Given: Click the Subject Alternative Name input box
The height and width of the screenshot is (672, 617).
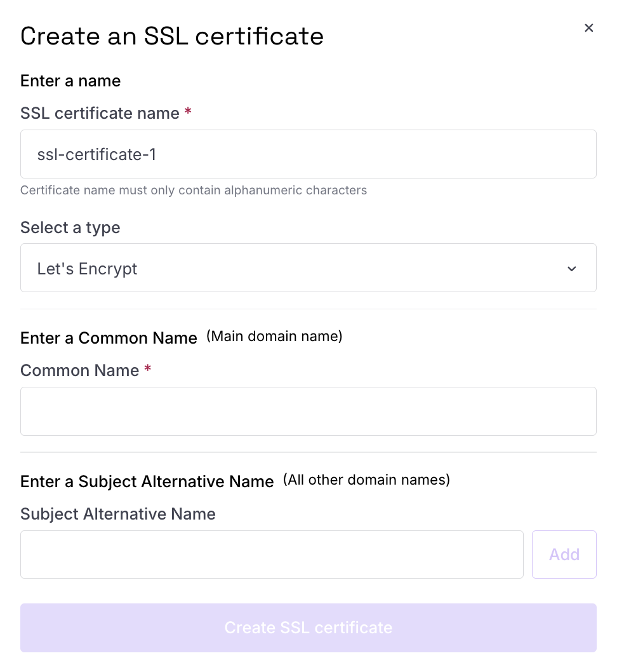Looking at the screenshot, I should (272, 554).
